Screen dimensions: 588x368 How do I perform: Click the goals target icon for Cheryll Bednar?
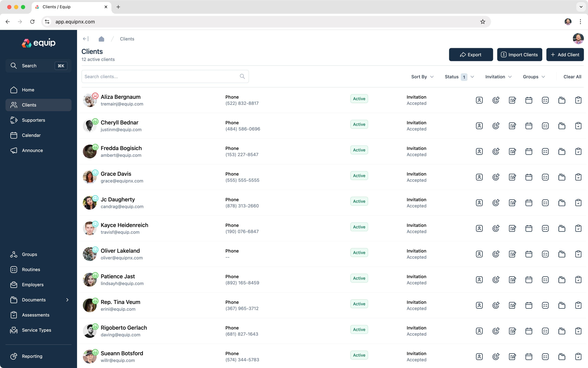point(496,126)
